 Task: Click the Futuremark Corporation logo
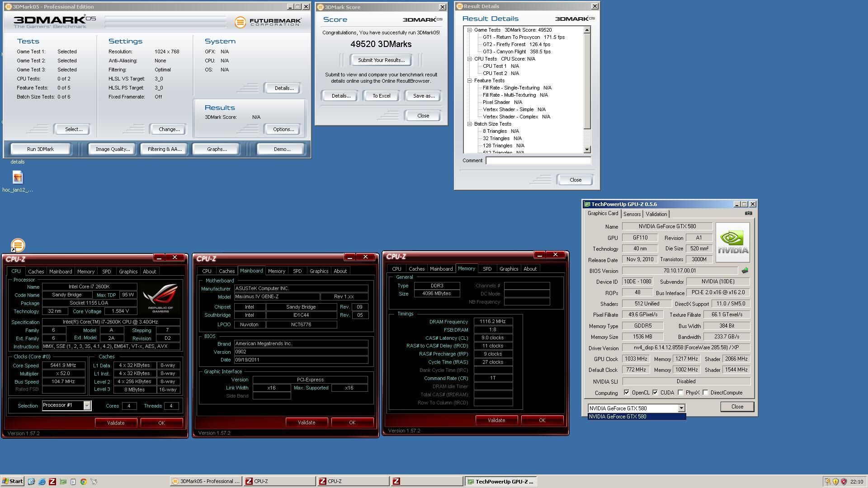click(x=268, y=21)
